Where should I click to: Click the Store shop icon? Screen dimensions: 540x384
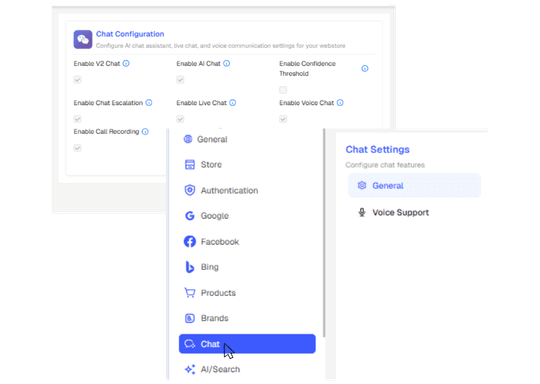[x=190, y=165]
